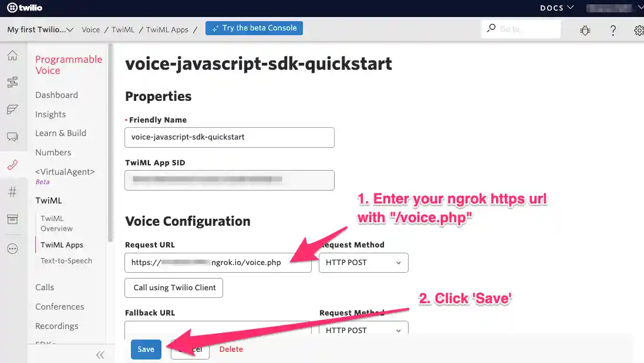Open the home icon in the sidebar

[x=12, y=55]
